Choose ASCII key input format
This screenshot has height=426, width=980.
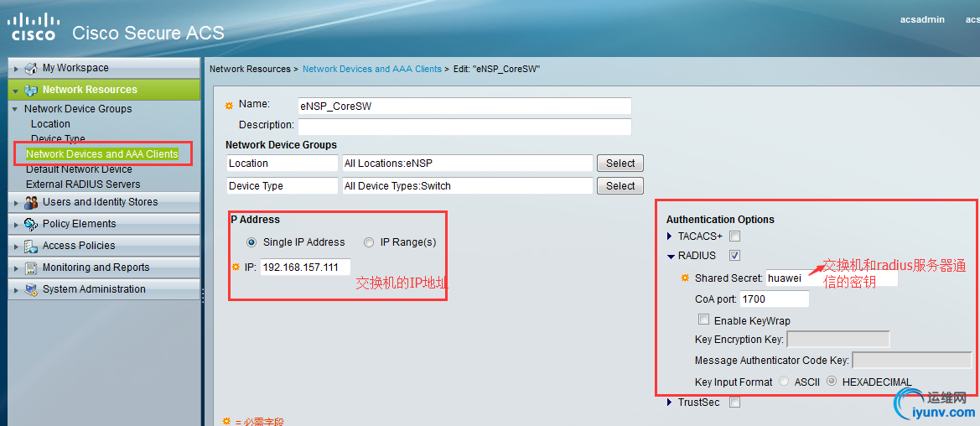784,382
